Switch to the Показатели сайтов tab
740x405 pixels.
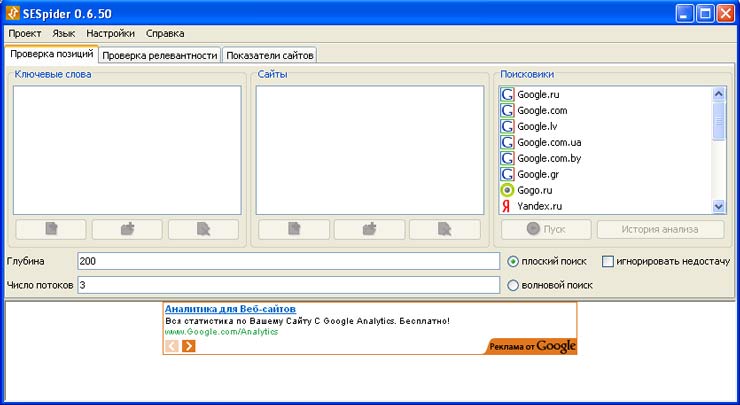click(269, 55)
